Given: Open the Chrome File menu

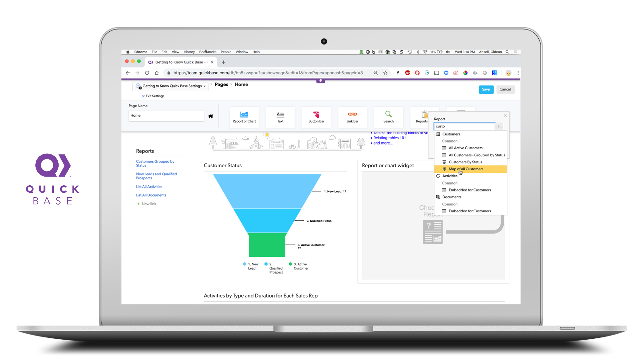Looking at the screenshot, I should pos(154,52).
